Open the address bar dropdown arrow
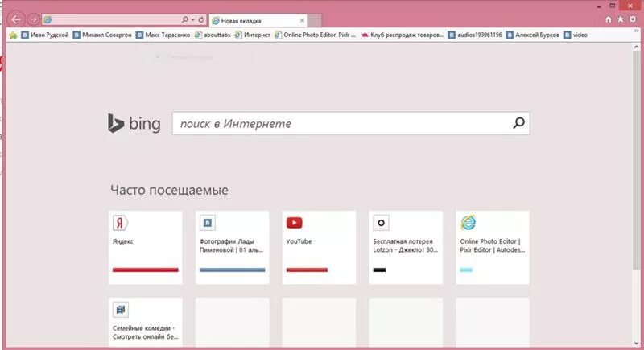The height and width of the screenshot is (350, 644). (x=192, y=19)
